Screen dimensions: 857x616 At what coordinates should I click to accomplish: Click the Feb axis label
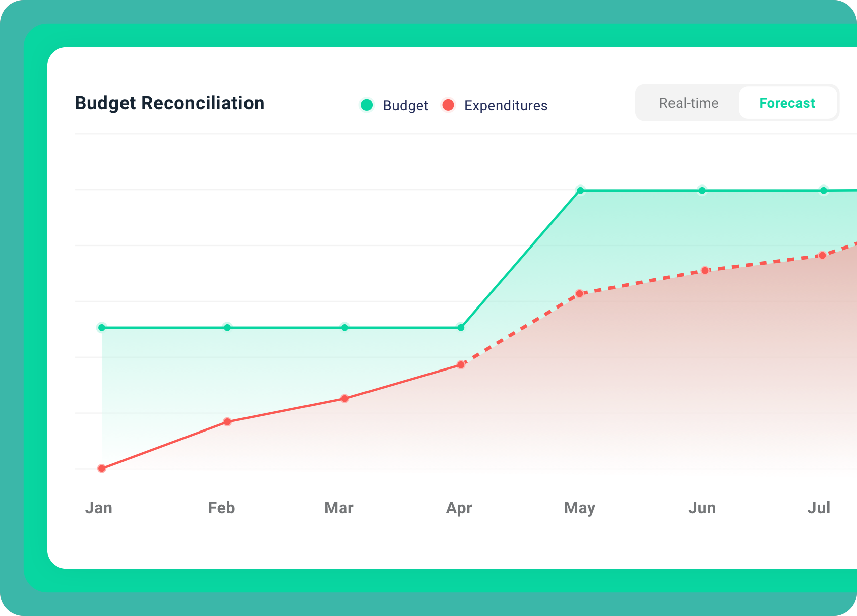pyautogui.click(x=222, y=508)
